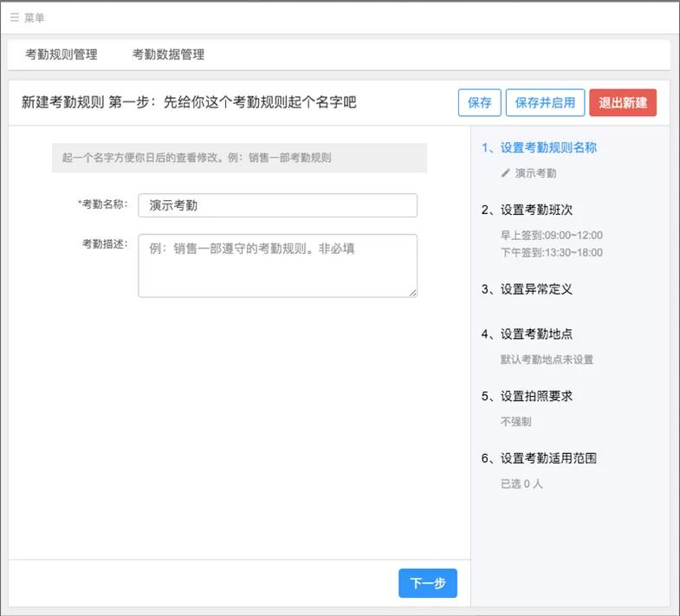
Task: Select step 3 设置异常定义
Action: (x=527, y=289)
